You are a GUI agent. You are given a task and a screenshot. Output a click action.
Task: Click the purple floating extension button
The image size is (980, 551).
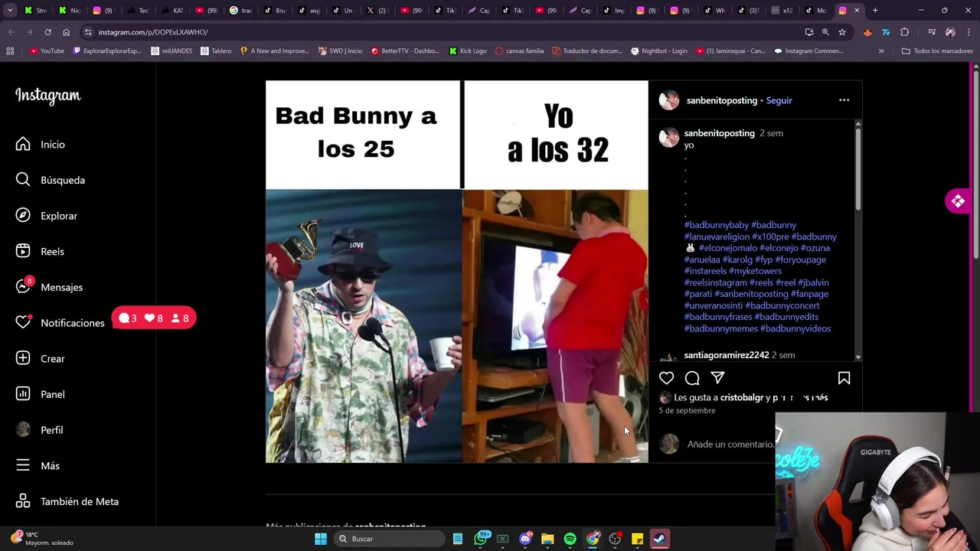[958, 201]
